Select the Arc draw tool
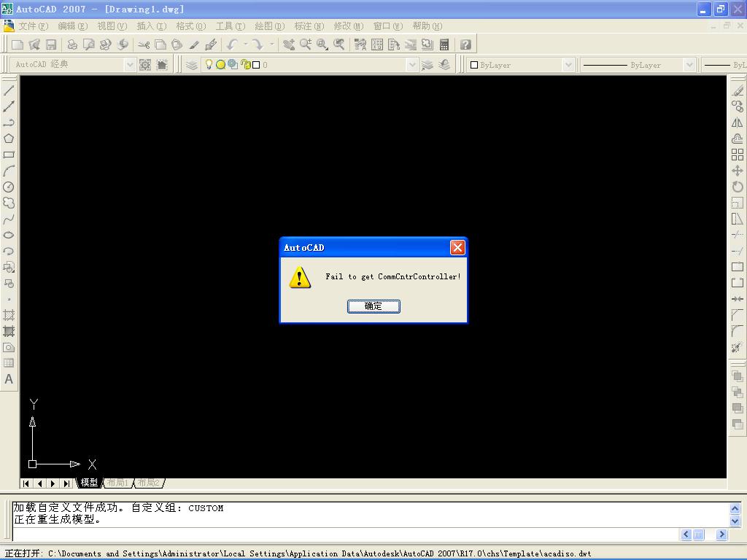 point(9,171)
